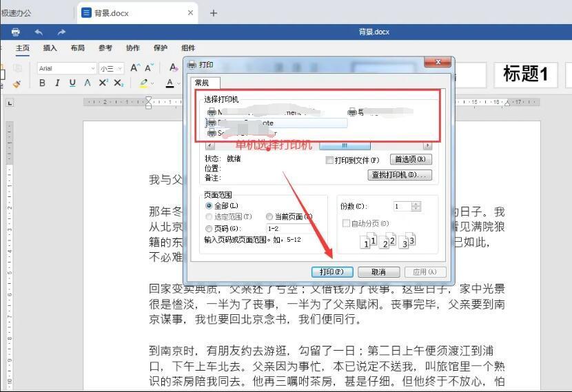Viewport: 572px width, 392px height.
Task: Click the 打印(P) button
Action: tap(332, 272)
